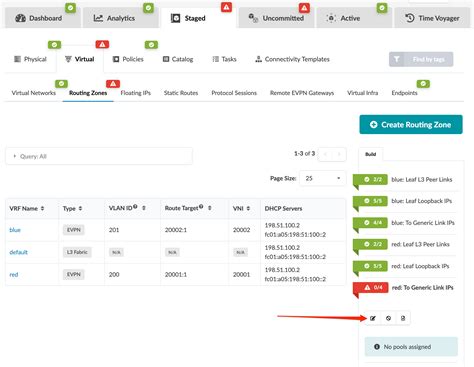Click the red warning badge above Routing Zones
The height and width of the screenshot is (367, 474).
tap(113, 84)
